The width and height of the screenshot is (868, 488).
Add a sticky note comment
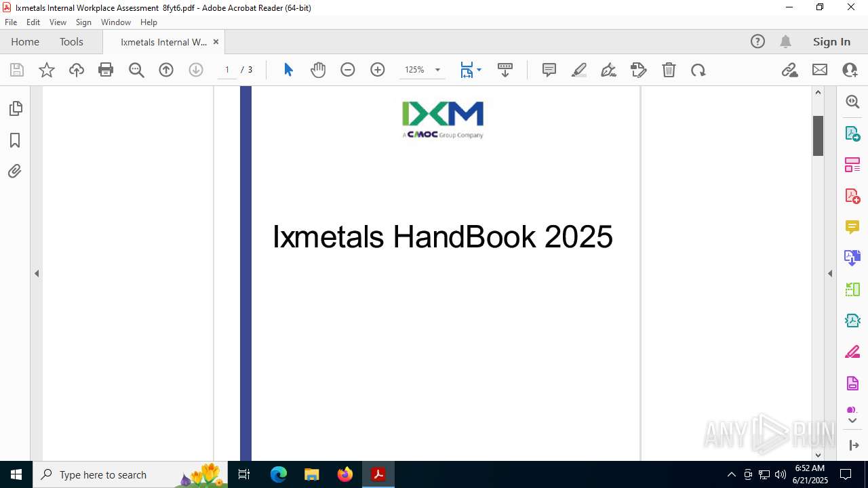(549, 70)
